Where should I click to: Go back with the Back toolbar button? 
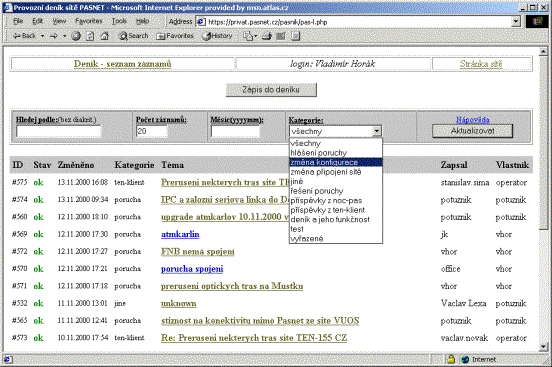[25, 36]
